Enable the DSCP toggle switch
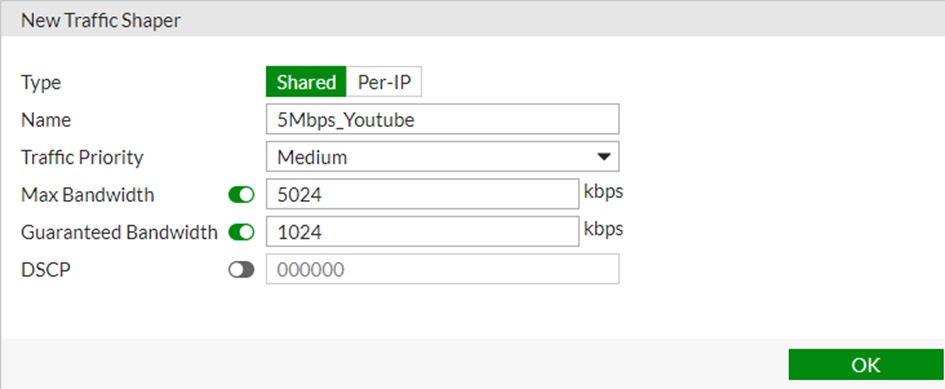This screenshot has width=945, height=389. (241, 270)
